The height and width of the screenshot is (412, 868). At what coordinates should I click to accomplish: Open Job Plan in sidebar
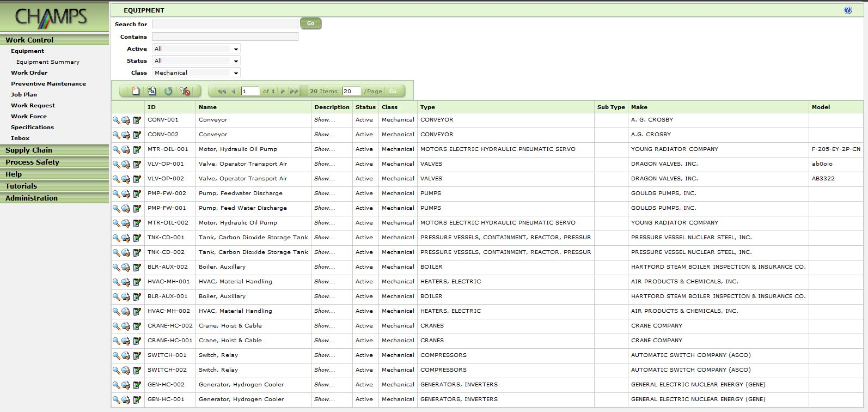[24, 95]
